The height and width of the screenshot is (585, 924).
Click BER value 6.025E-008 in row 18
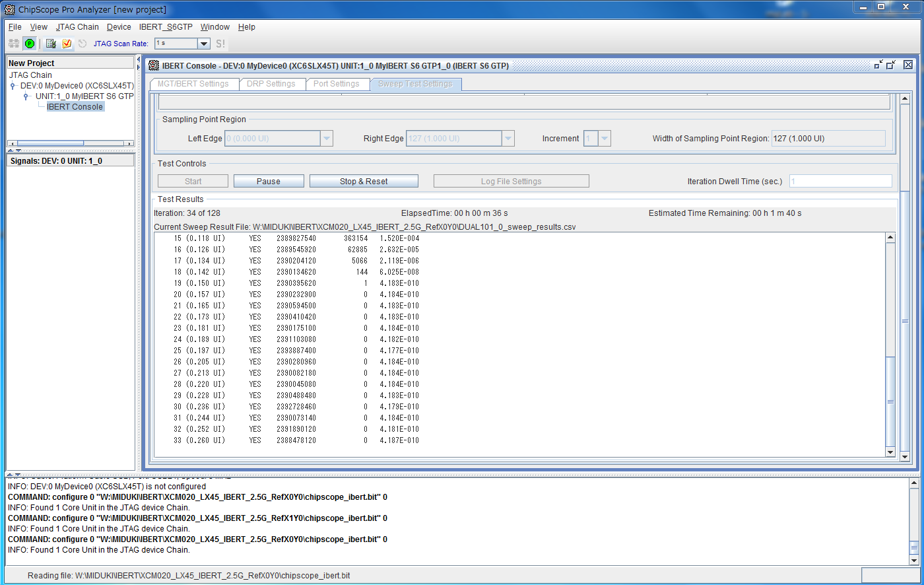pos(399,272)
